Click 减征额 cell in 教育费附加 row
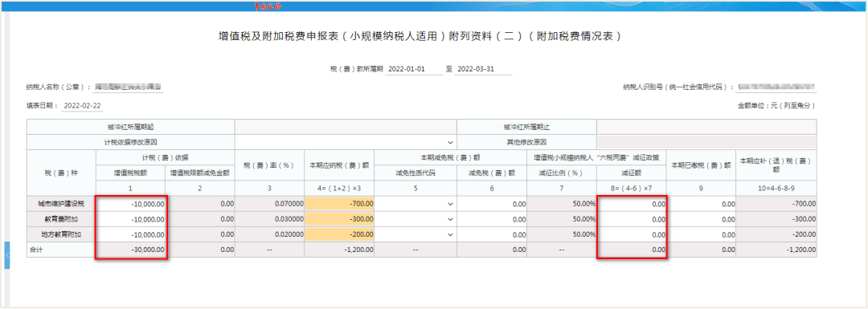Screen dimensions: 868x309 click(x=632, y=219)
